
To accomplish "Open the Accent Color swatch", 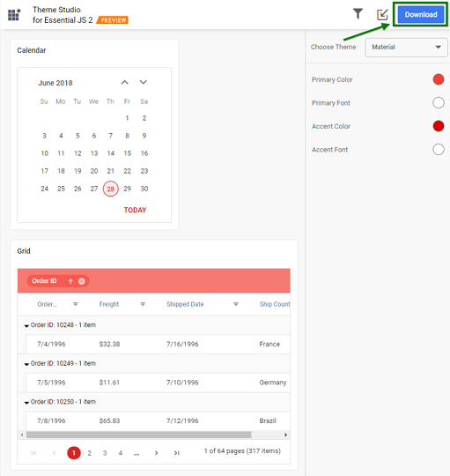I will point(439,126).
